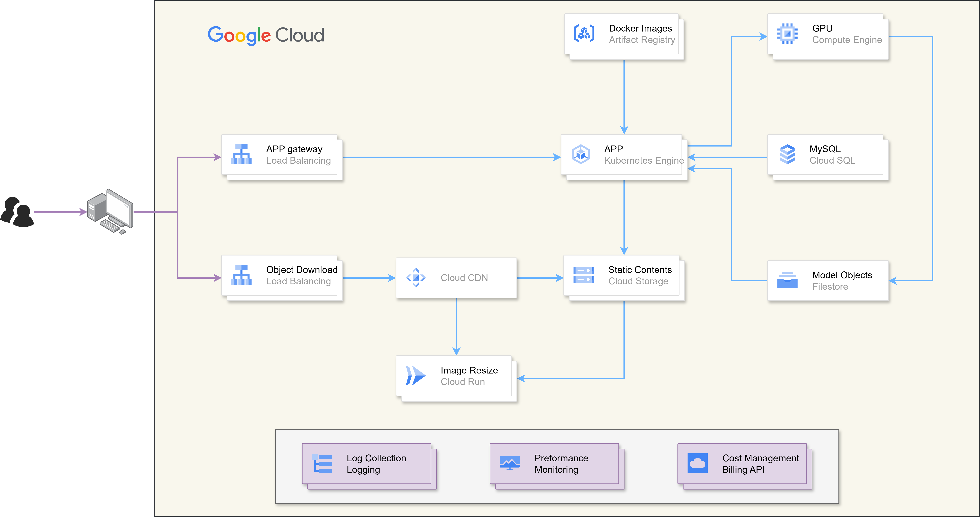Click the 'Filestore' text
980x517 pixels.
830,286
